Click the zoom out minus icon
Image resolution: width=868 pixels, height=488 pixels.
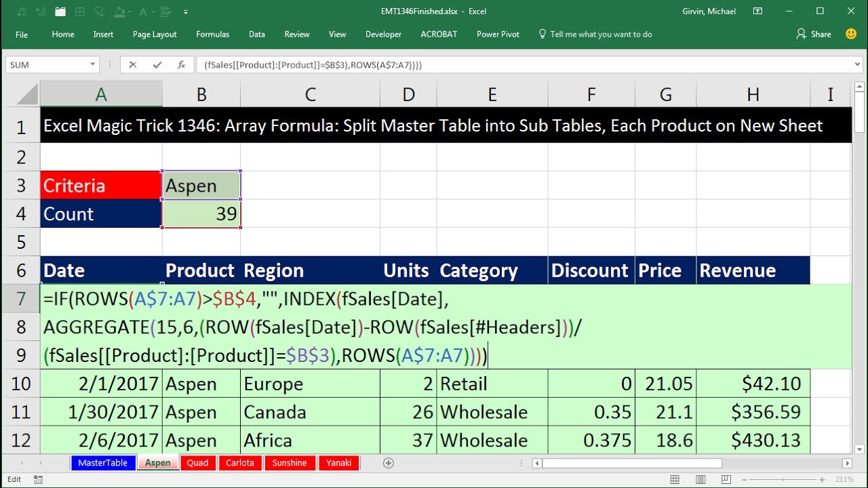tap(745, 479)
